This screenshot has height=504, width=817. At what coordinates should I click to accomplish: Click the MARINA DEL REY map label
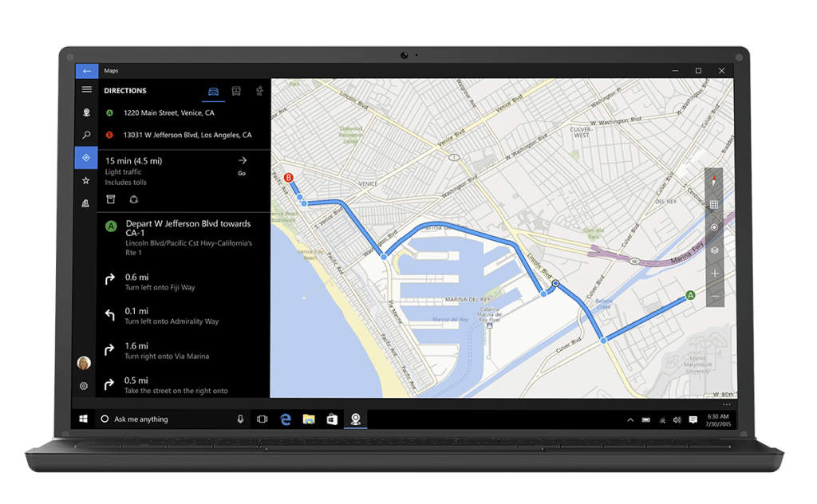(x=468, y=299)
